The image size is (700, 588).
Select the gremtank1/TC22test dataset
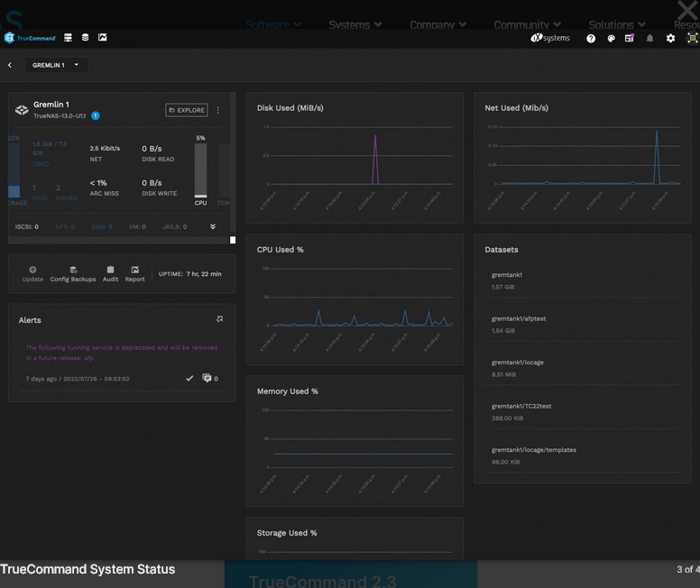click(582, 412)
